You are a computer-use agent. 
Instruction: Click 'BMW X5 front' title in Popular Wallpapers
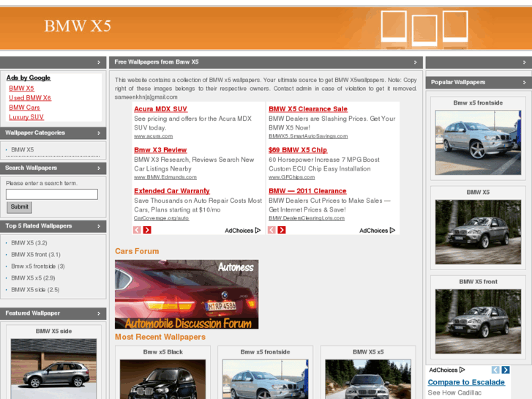pyautogui.click(x=478, y=282)
